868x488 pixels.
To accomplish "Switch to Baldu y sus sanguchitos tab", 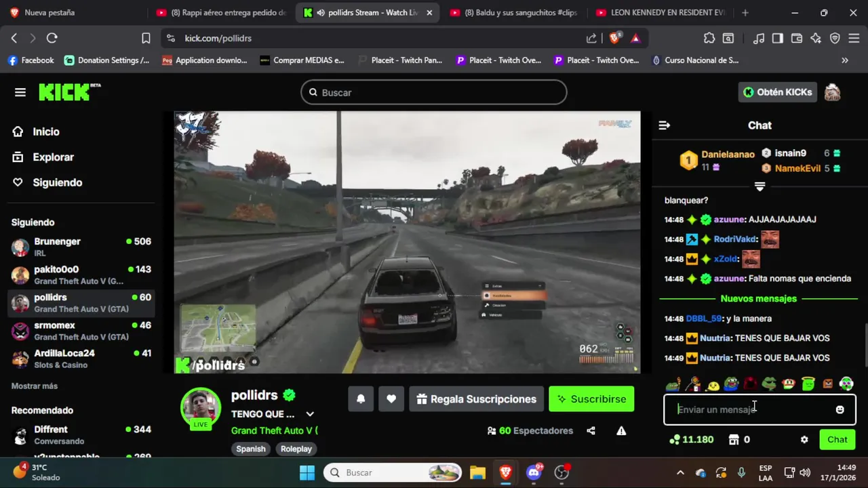I will pyautogui.click(x=512, y=13).
